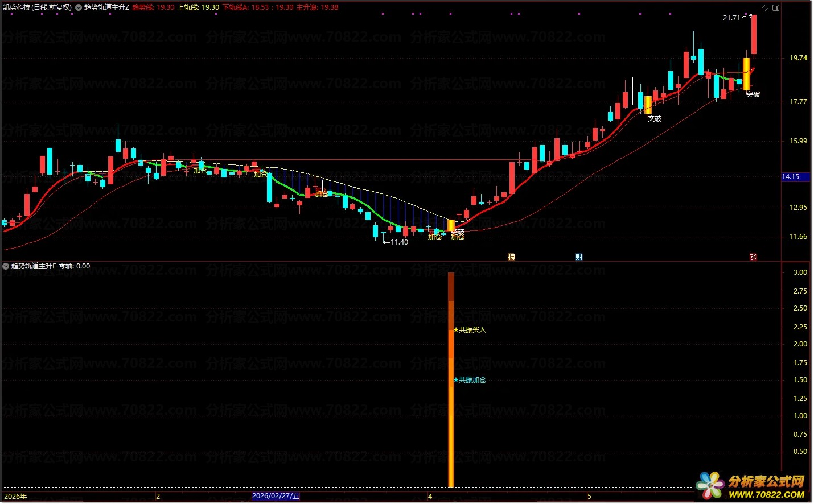
Task: Click the 下轨线A: 18.53 readout
Action: 245,7
